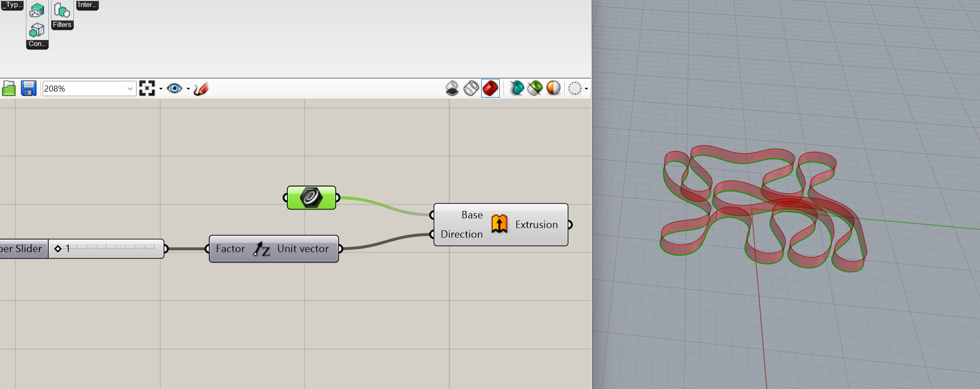This screenshot has height=389, width=980.
Task: Click the orange Extrusion component icon
Action: click(x=499, y=224)
